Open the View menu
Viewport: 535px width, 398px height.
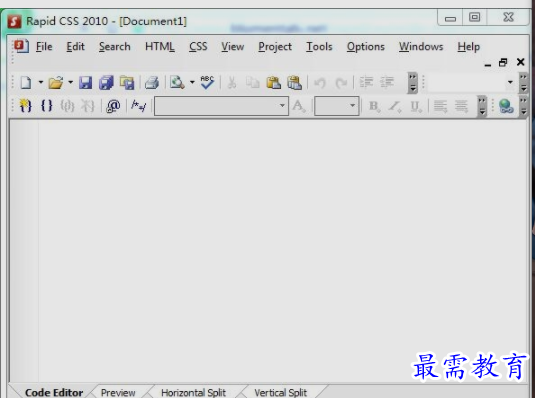[233, 46]
